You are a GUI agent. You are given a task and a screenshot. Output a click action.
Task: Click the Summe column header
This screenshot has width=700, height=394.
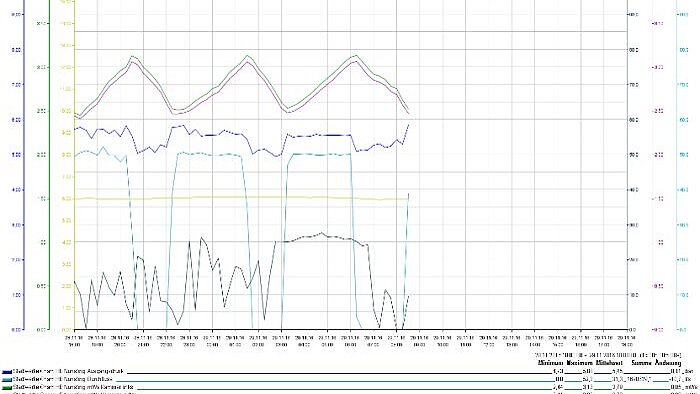click(x=641, y=363)
